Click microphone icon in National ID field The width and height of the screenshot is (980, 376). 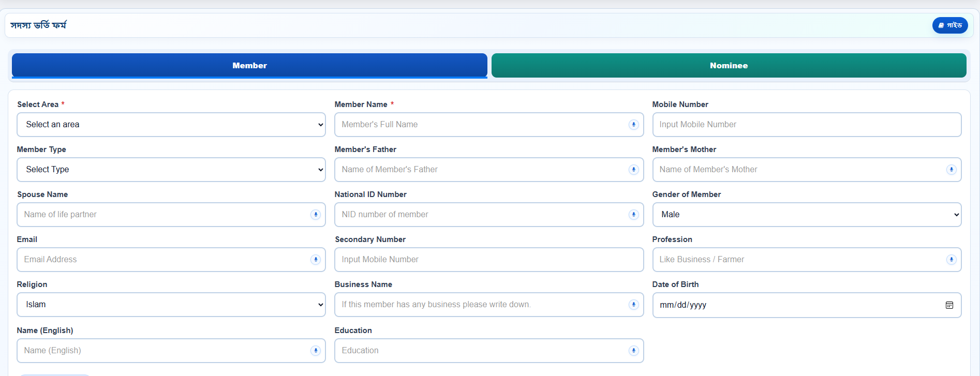pyautogui.click(x=633, y=215)
